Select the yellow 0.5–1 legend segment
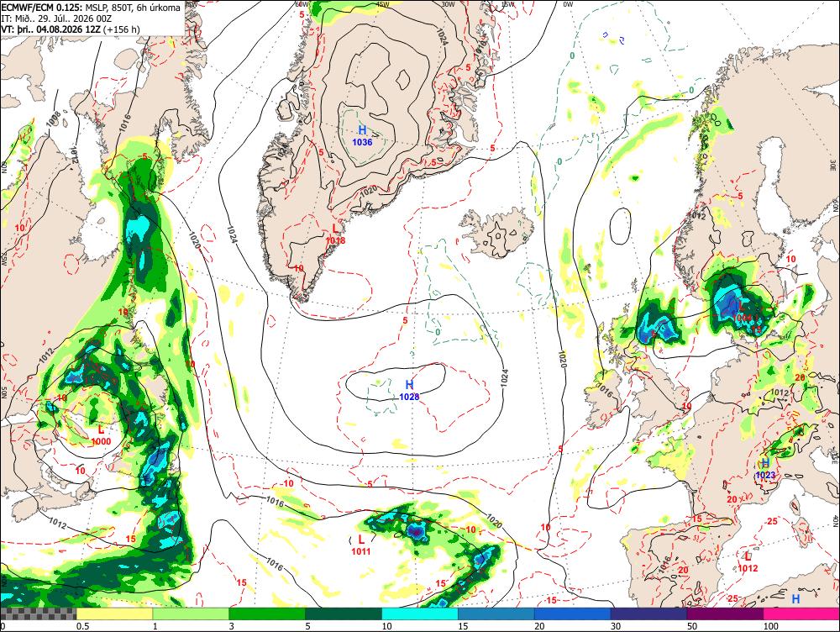This screenshot has height=632, width=840. tap(114, 614)
